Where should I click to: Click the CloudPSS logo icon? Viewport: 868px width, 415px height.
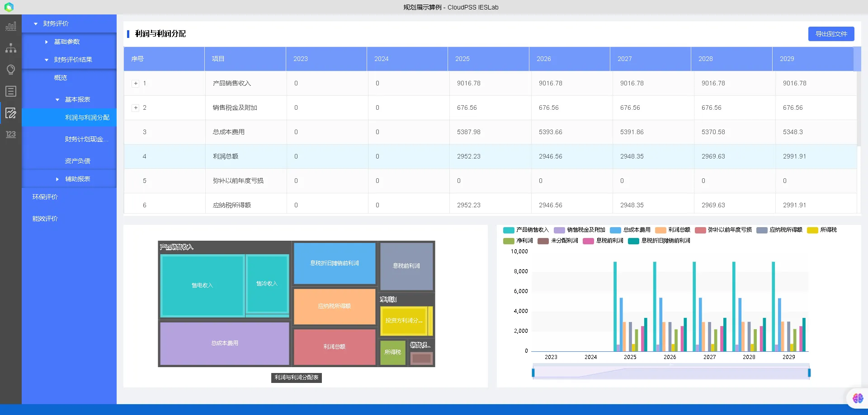click(9, 7)
